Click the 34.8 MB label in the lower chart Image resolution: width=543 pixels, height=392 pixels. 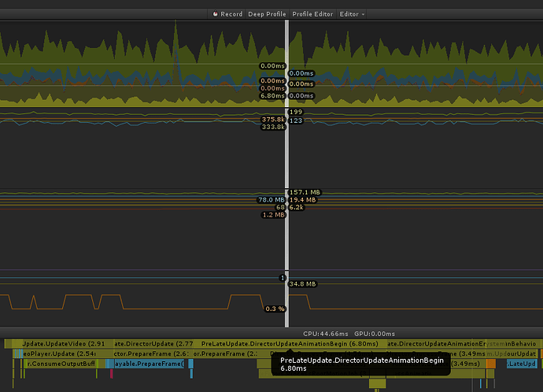[x=303, y=284]
